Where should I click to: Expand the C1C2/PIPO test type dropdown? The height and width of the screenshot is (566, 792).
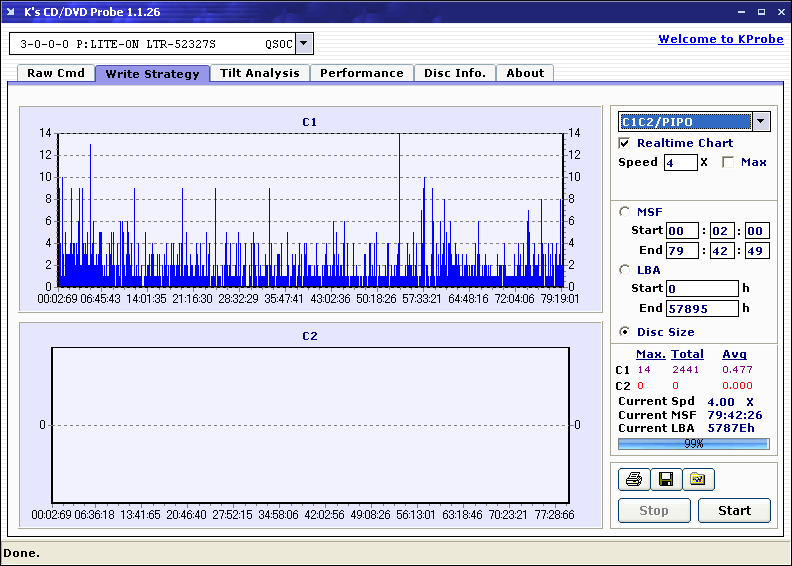761,122
